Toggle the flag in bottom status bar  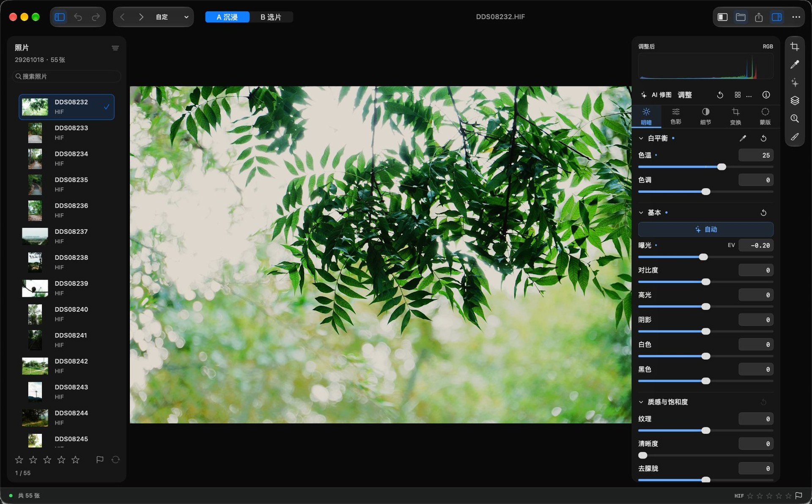[799, 496]
